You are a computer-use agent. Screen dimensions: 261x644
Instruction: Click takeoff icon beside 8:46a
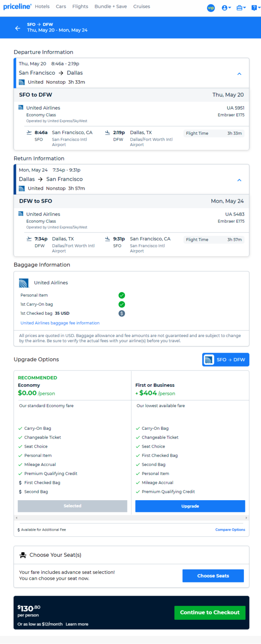point(29,133)
